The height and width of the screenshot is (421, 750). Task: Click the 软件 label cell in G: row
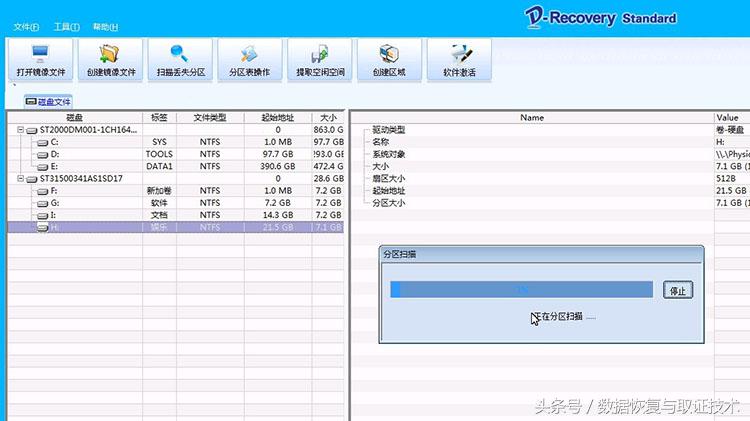[x=159, y=203]
